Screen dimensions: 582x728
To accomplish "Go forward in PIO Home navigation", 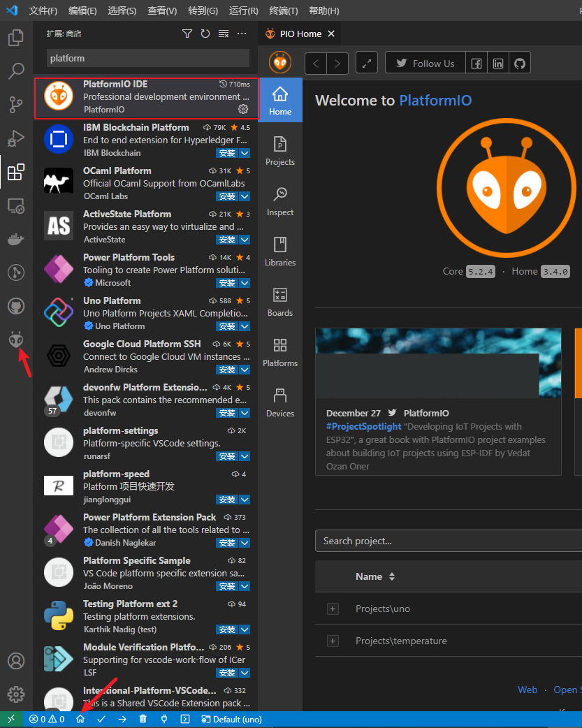I will click(x=337, y=63).
